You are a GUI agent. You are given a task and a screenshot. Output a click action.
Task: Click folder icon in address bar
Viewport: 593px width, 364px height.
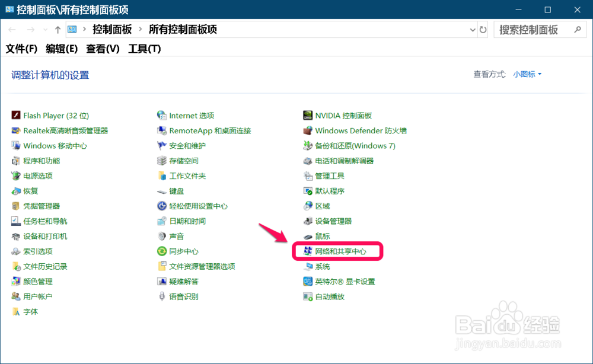(72, 30)
